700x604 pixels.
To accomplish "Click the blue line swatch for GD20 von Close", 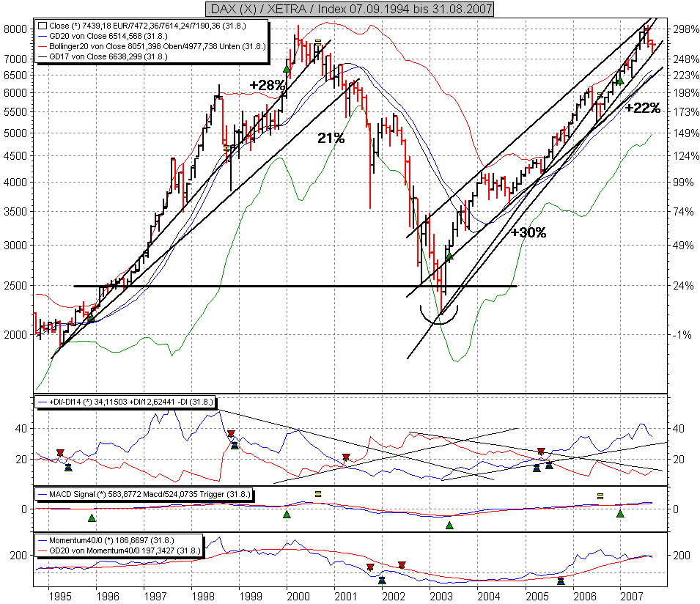I will (x=43, y=36).
